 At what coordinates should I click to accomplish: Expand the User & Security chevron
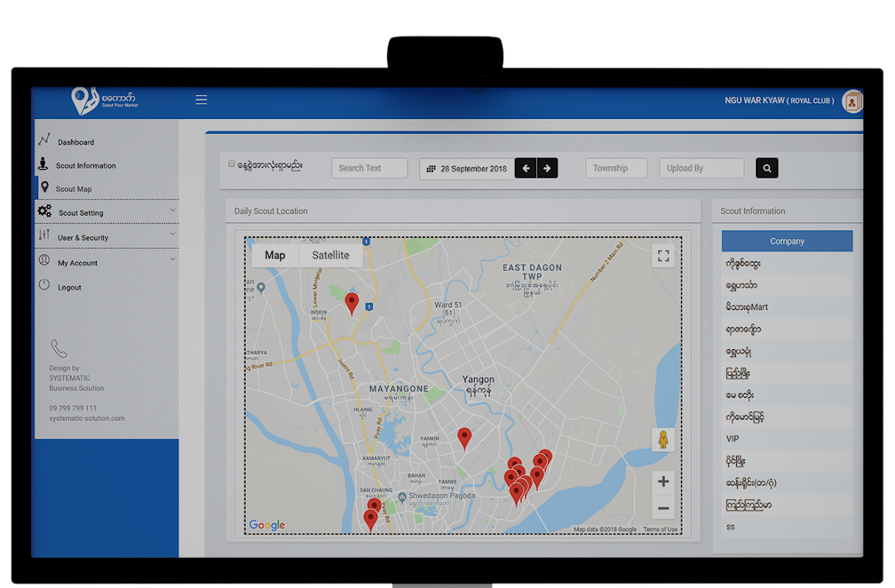coord(173,234)
